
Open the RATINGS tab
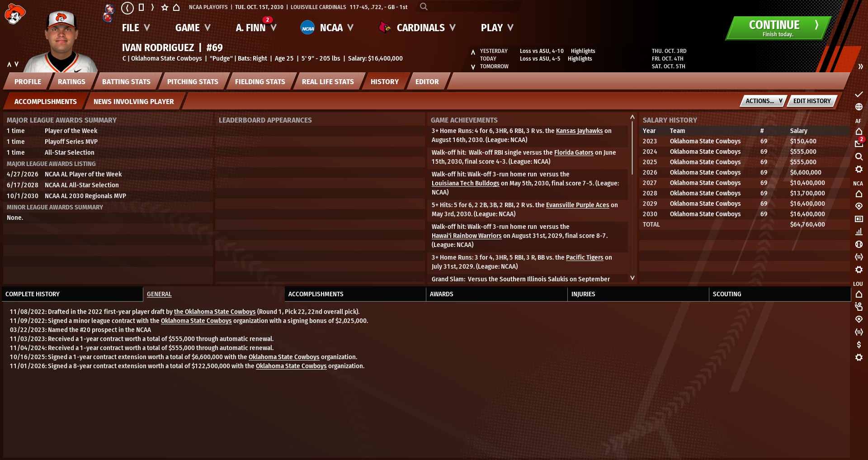(x=71, y=81)
